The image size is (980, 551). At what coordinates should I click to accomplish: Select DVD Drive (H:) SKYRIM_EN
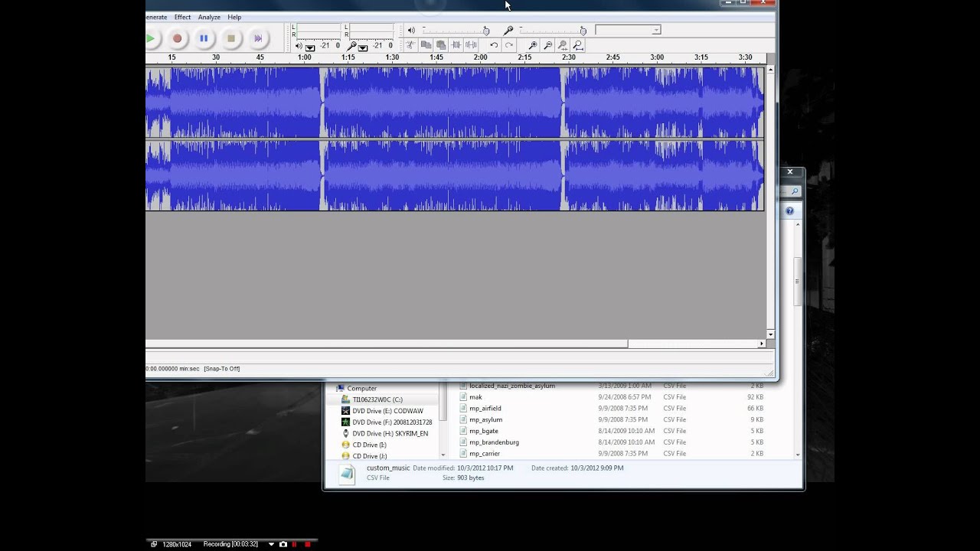coord(390,433)
